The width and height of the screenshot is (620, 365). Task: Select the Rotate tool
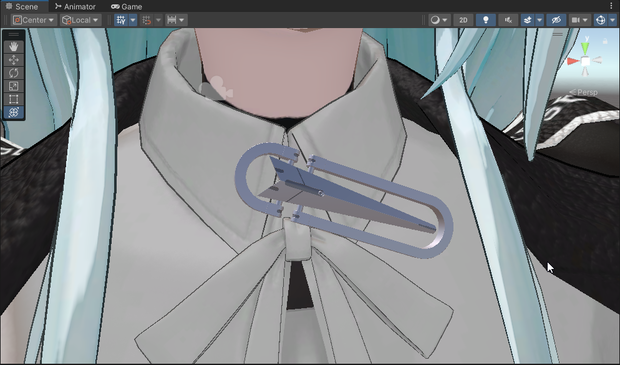13,73
